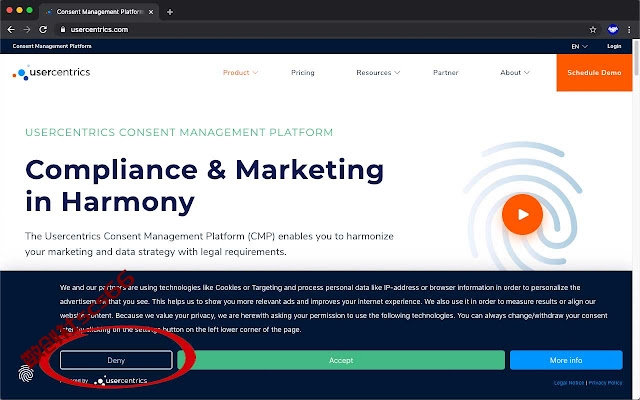Close the window with the red button
This screenshot has height=400, width=640.
click(9, 10)
